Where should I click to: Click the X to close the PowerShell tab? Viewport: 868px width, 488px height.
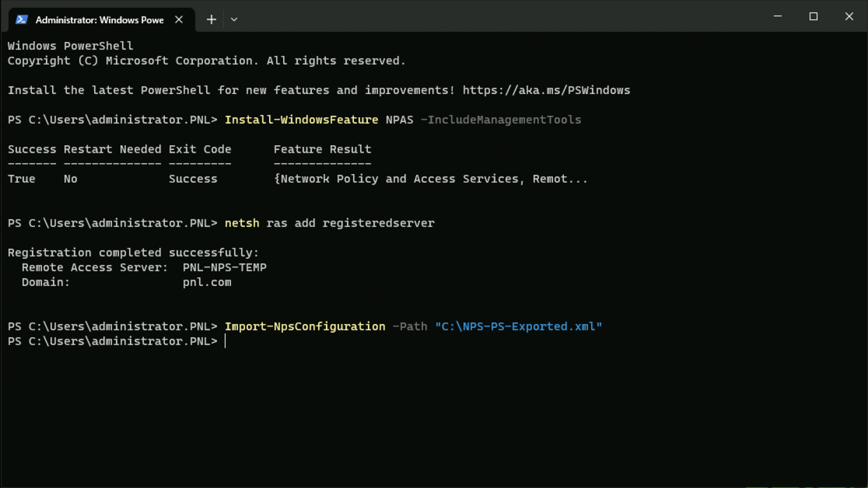[179, 19]
